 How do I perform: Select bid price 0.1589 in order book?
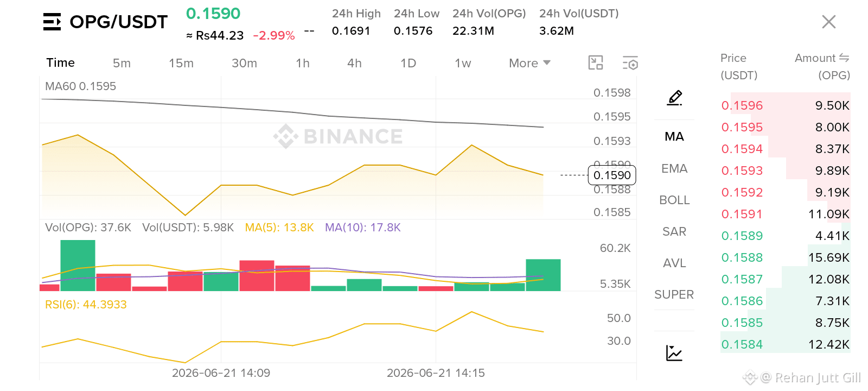click(742, 236)
